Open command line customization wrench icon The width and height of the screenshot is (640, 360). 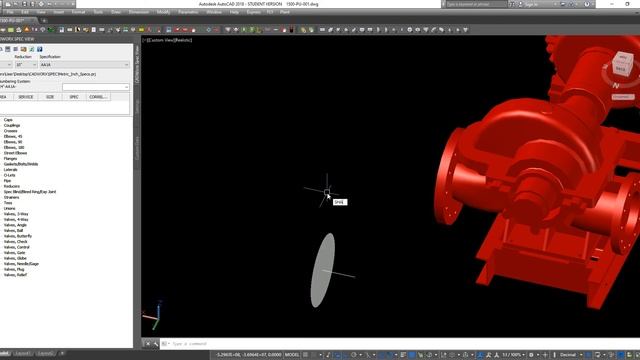click(x=156, y=344)
